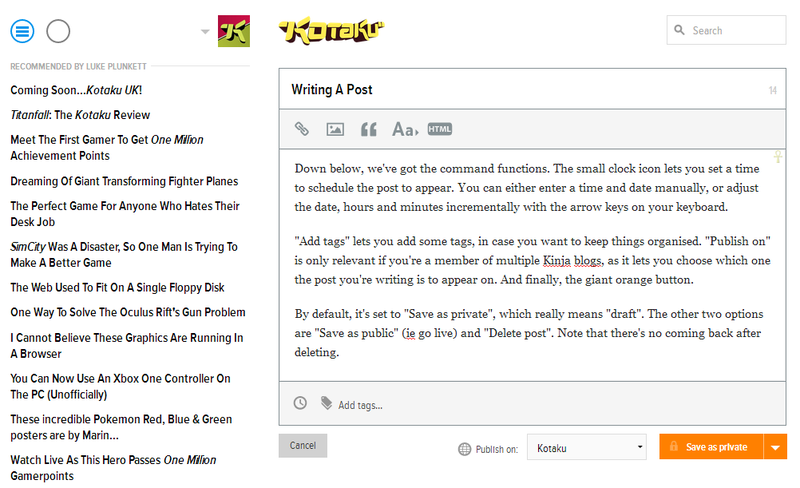Open "Meet The First Gamer To Get One Million" link
Image resolution: width=800 pixels, height=488 pixels.
click(107, 148)
